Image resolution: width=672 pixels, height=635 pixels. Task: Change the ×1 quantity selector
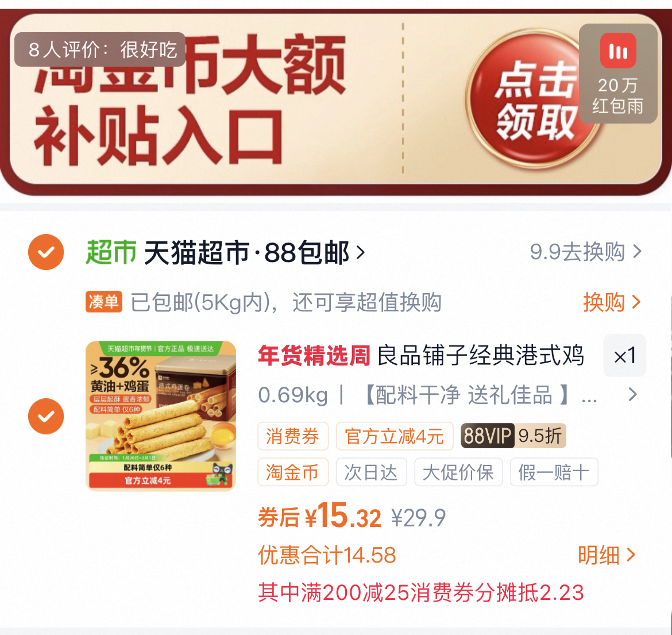tap(624, 356)
